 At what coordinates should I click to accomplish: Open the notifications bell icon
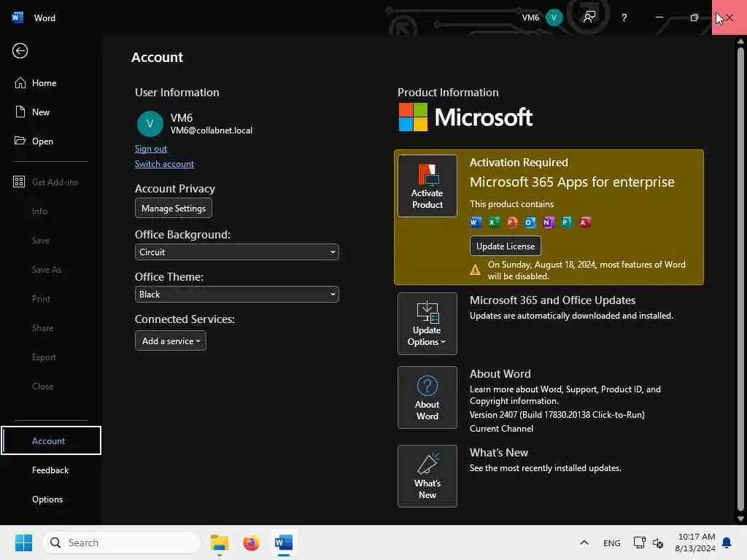click(x=727, y=542)
